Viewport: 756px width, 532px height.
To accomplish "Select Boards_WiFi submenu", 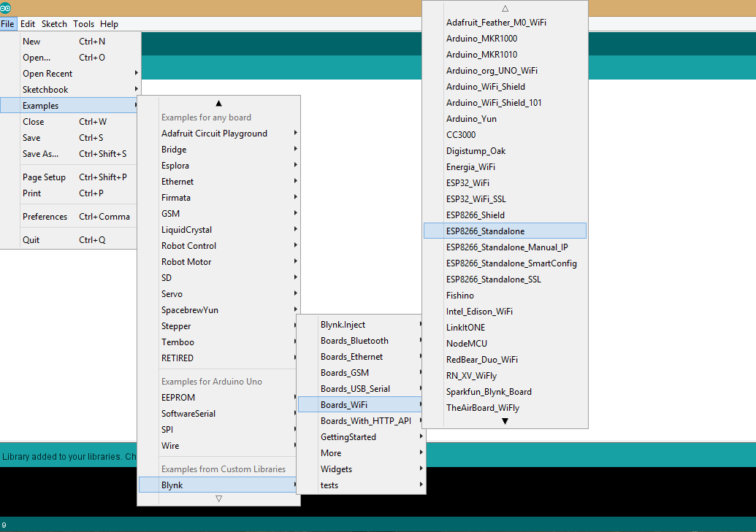I will (361, 404).
